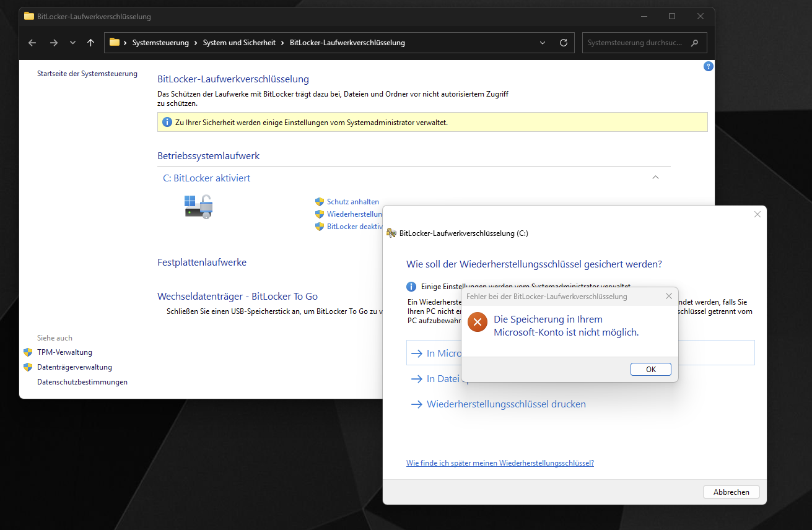Collapse the C: BitLocker aktiviert section chevron
812x530 pixels.
(656, 178)
